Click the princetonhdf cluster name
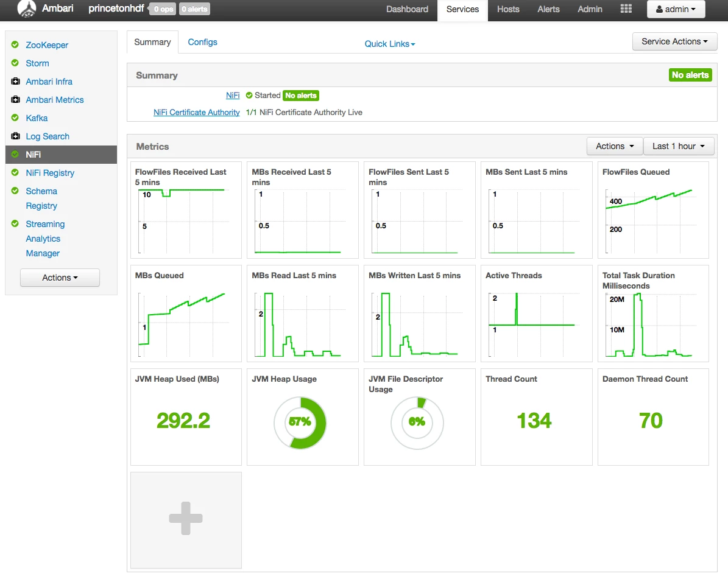728x582 pixels. point(116,9)
